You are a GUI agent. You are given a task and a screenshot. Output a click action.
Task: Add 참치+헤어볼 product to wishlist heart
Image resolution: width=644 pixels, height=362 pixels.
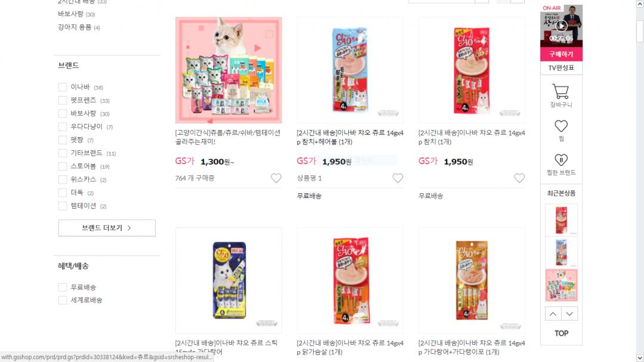398,178
